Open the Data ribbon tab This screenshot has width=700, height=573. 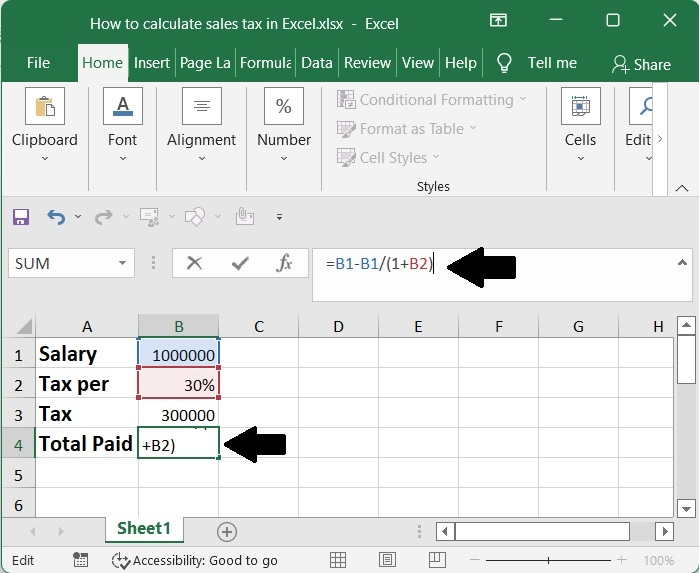(316, 62)
